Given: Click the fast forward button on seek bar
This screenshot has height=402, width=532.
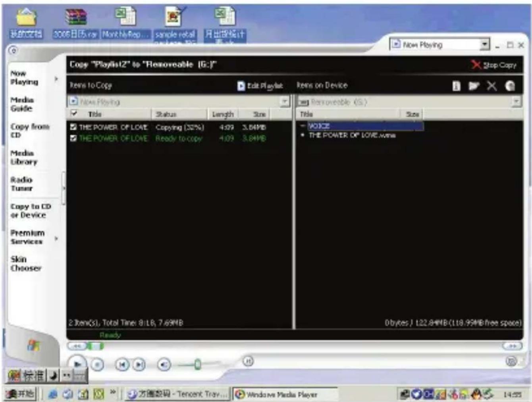Looking at the screenshot, I should [513, 346].
